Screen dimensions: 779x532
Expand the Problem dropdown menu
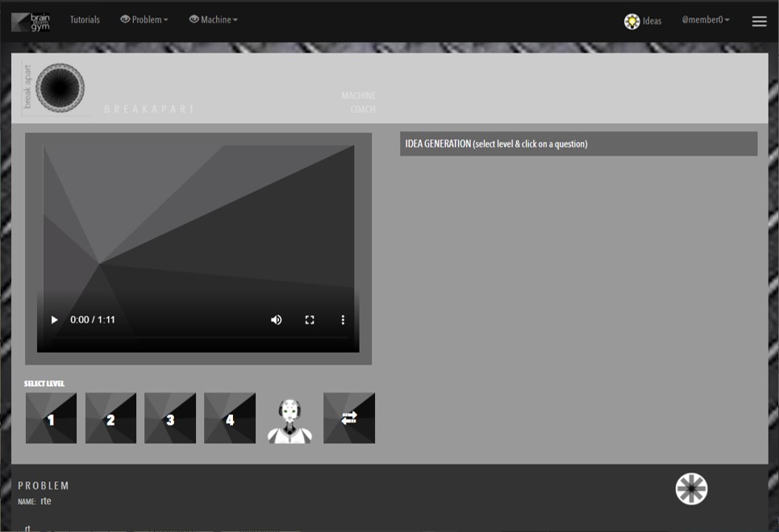pos(144,19)
